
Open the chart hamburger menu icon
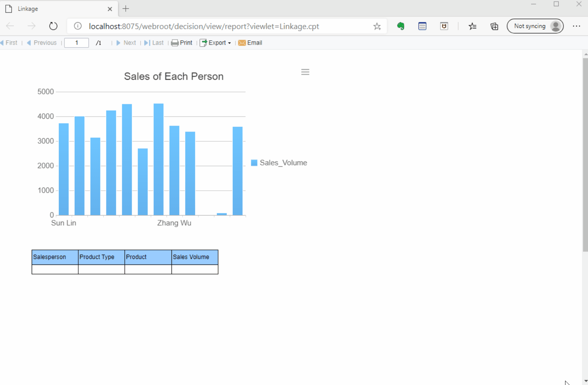305,72
